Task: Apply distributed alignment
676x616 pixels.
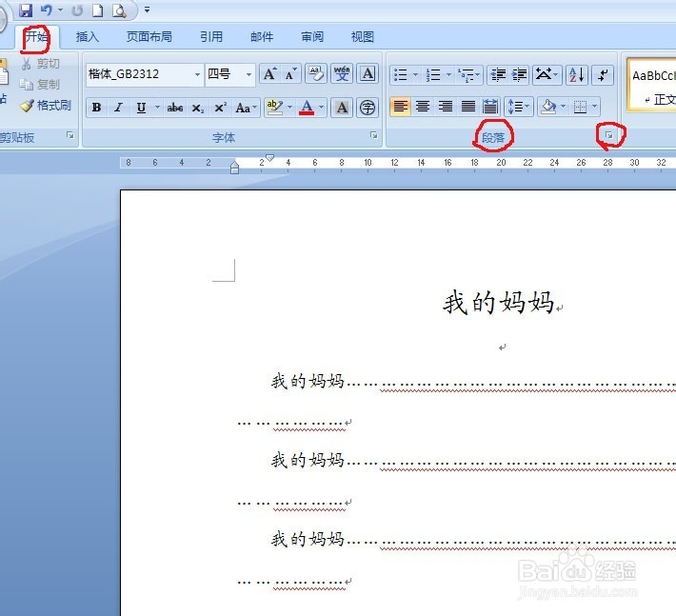Action: 490,106
